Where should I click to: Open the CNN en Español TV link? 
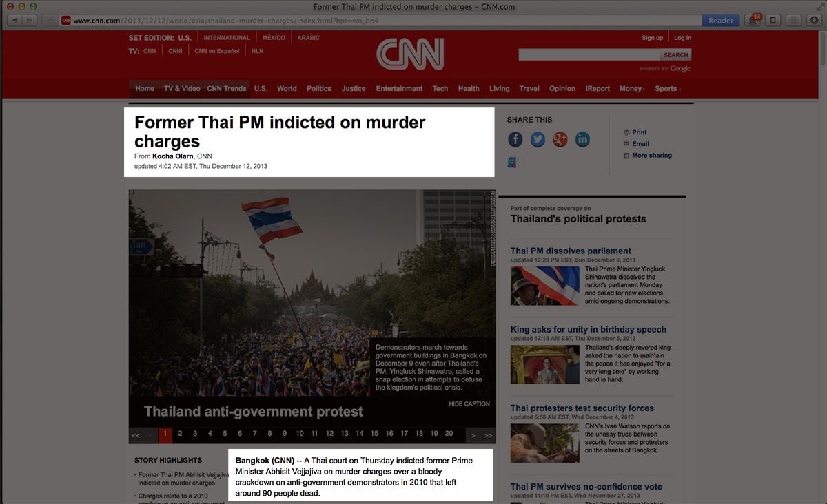click(x=217, y=51)
